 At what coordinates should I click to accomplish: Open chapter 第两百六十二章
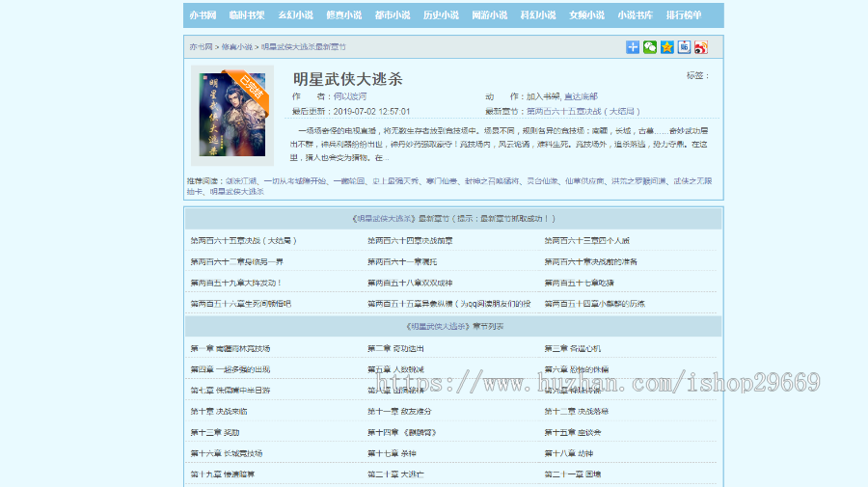pos(237,261)
